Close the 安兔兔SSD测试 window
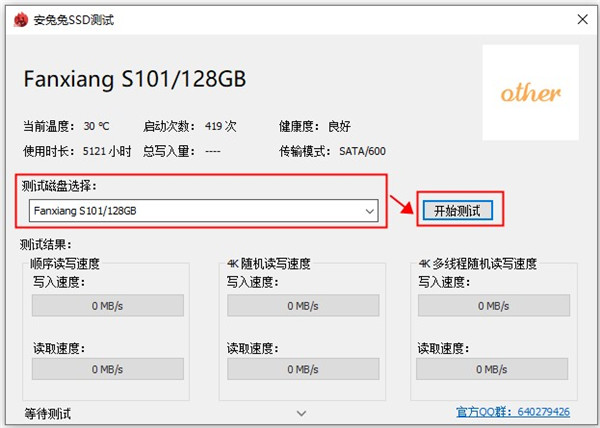This screenshot has height=428, width=600. [582, 19]
